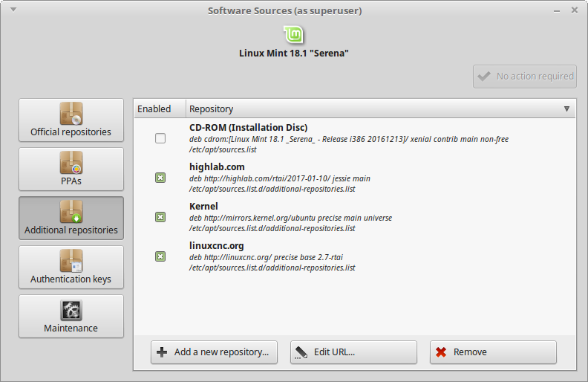This screenshot has height=382, width=588.
Task: Minimize the Software Sources window
Action: coord(557,11)
